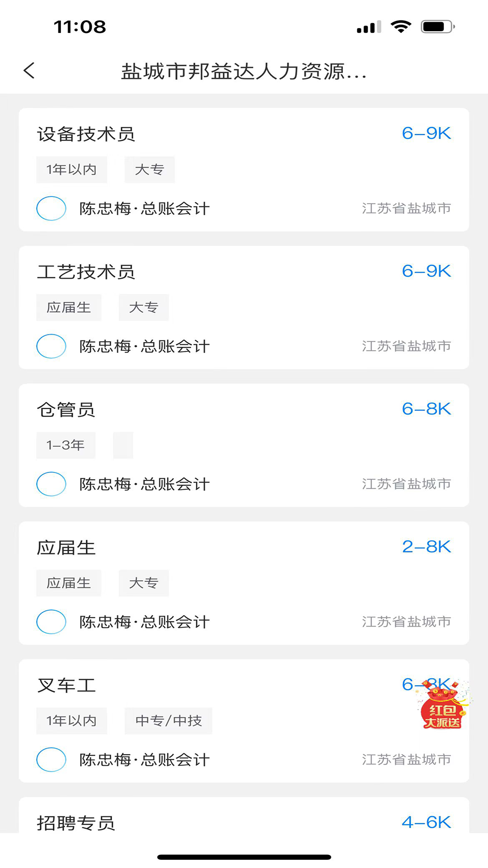Open the 工艺技术员 job title
Image resolution: width=488 pixels, height=868 pixels.
point(86,272)
